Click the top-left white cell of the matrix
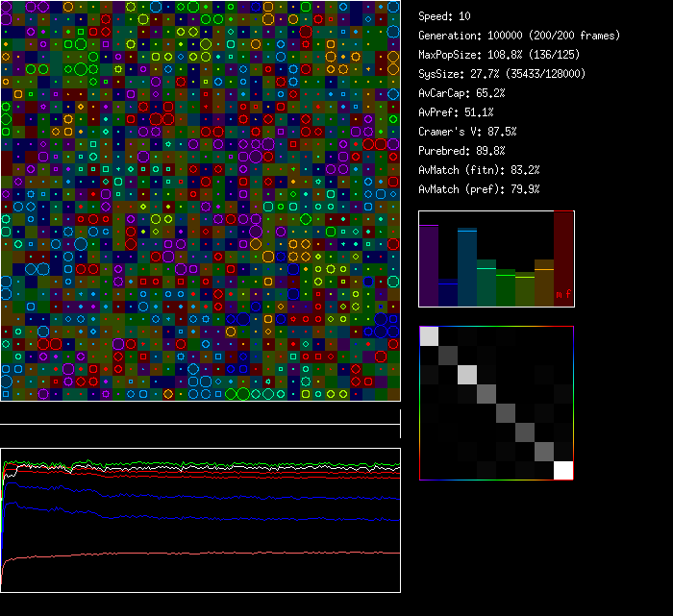Viewport: 673px width, 616px height. tap(429, 335)
